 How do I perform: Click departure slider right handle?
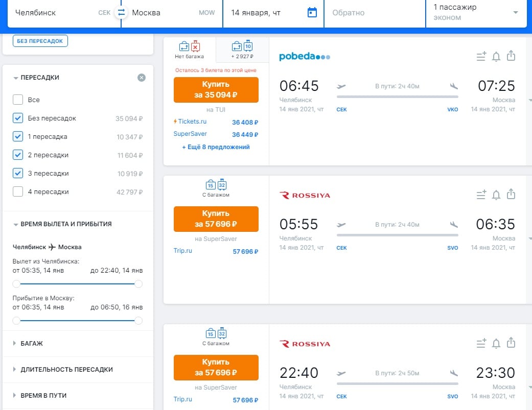[138, 284]
